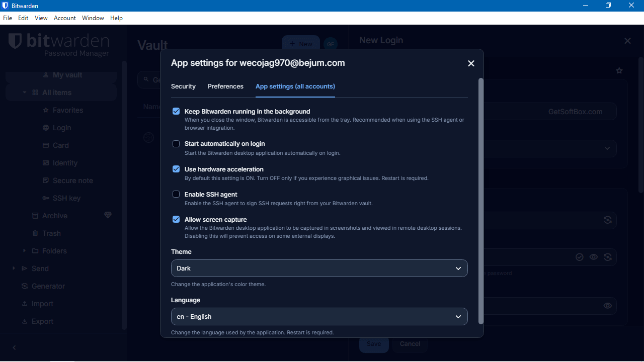Screen dimensions: 644x362
Task: Click the Export icon in sidebar
Action: pyautogui.click(x=25, y=321)
